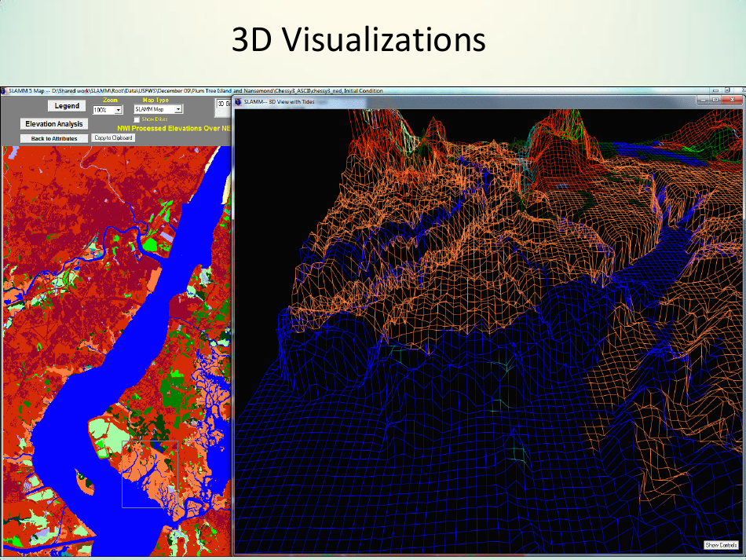Minimize the main SLAMM 5 Map window
Screen dimensions: 746x560
(x=713, y=90)
